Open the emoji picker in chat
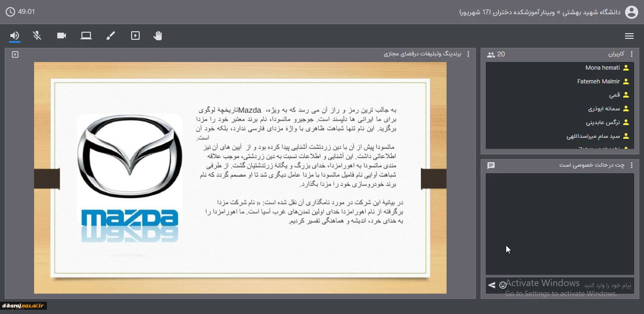The height and width of the screenshot is (314, 644). click(x=503, y=285)
